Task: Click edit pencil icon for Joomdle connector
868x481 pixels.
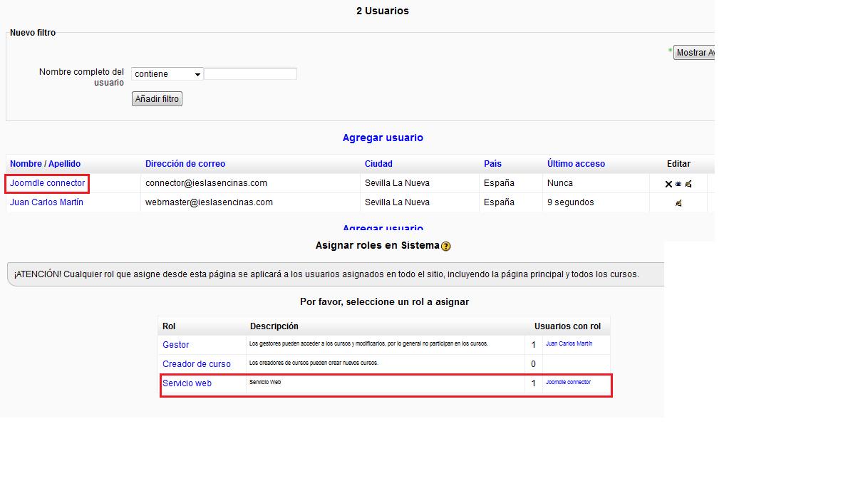Action: coord(688,184)
